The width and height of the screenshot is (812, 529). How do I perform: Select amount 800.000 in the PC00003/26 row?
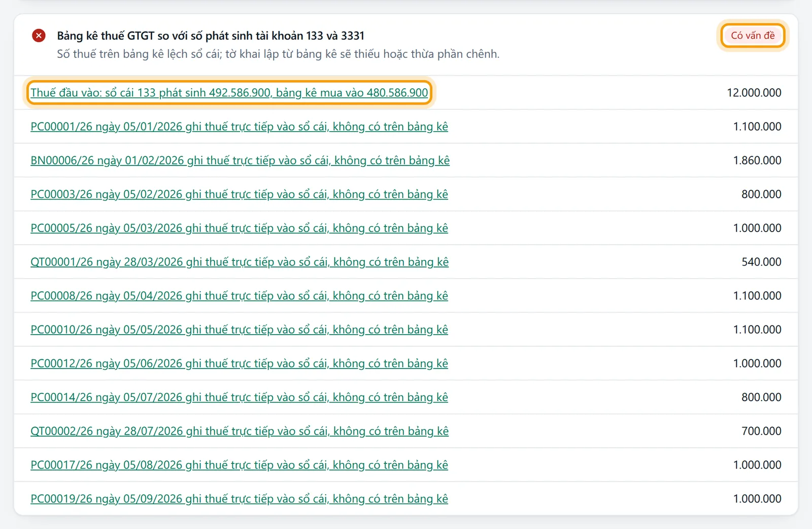(761, 194)
